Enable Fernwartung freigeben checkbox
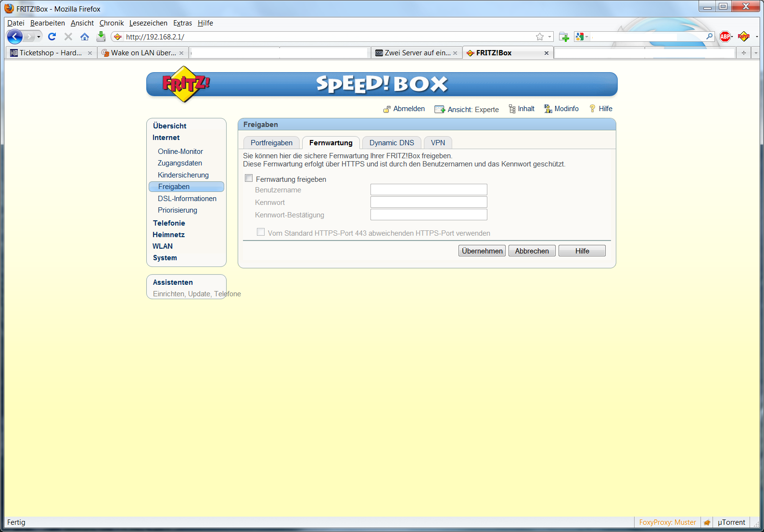Image resolution: width=764 pixels, height=532 pixels. 249,178
